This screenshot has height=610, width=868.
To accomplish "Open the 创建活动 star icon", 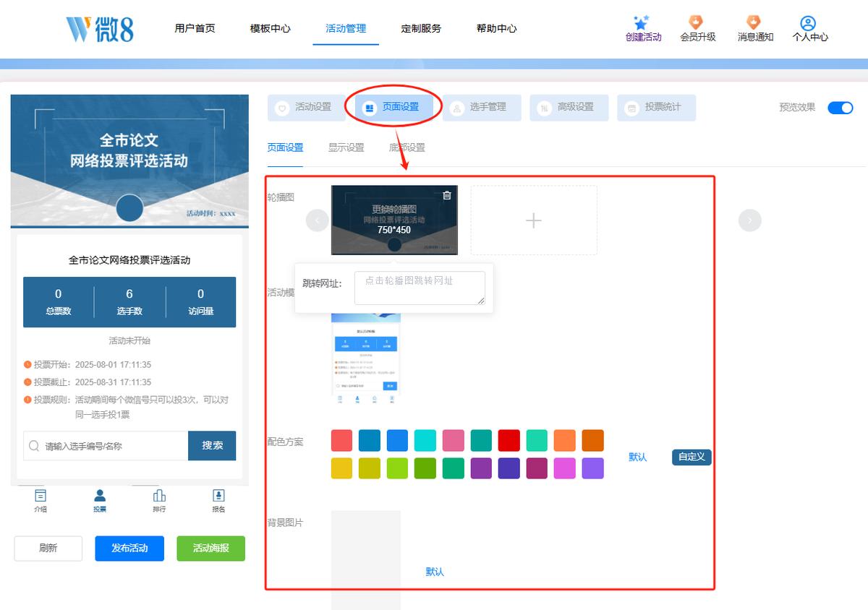I will tap(641, 23).
